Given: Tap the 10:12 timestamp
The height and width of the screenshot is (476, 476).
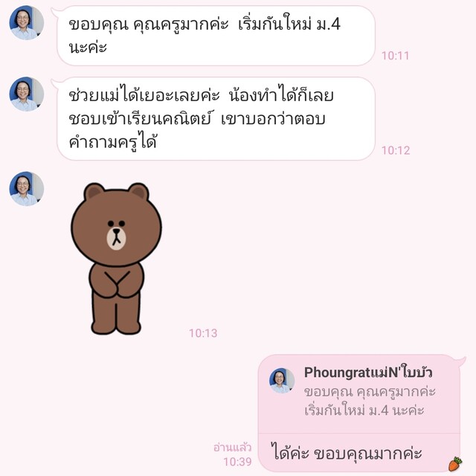Looking at the screenshot, I should tap(396, 150).
